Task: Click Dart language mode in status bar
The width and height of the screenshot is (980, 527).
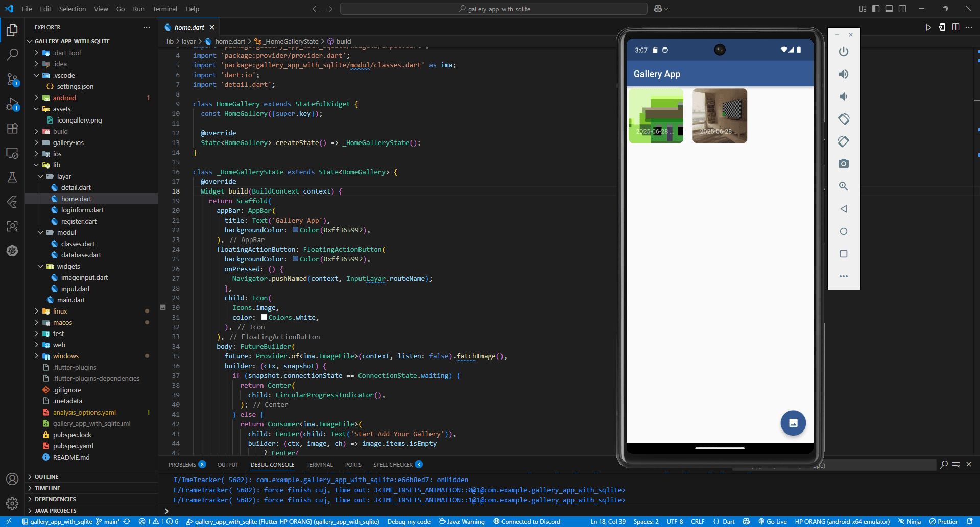Action: [x=729, y=522]
